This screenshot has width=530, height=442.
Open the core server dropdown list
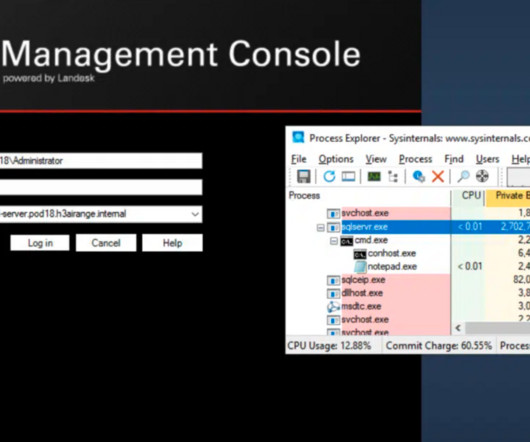(x=195, y=214)
